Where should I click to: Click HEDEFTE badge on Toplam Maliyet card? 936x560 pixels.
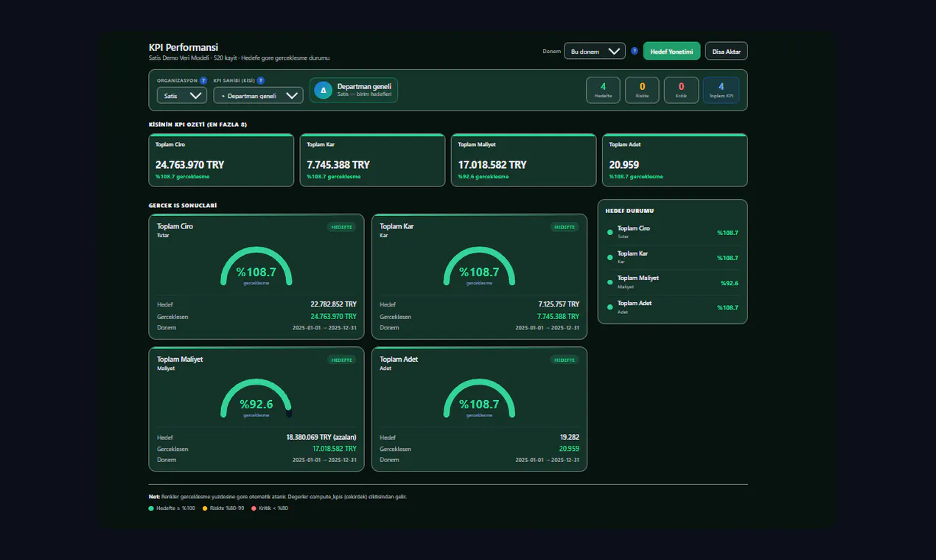click(342, 360)
